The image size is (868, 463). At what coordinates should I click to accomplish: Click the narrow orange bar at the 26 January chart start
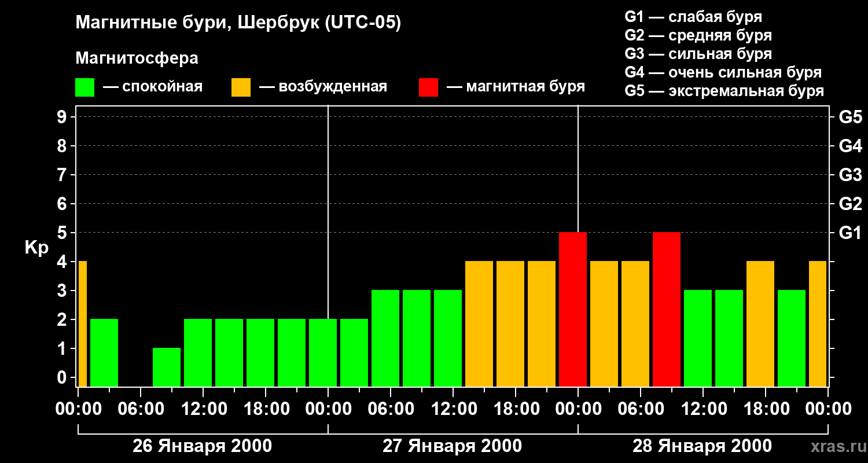83,324
